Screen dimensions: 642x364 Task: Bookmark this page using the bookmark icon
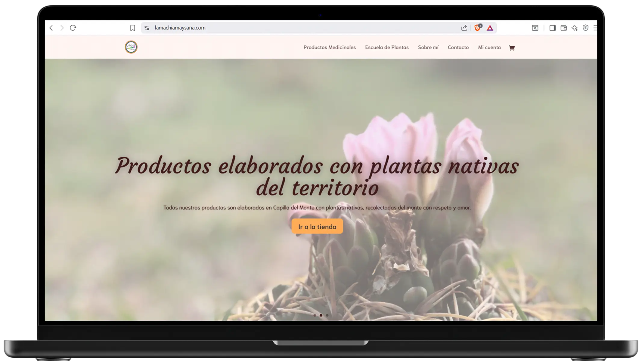(x=132, y=28)
